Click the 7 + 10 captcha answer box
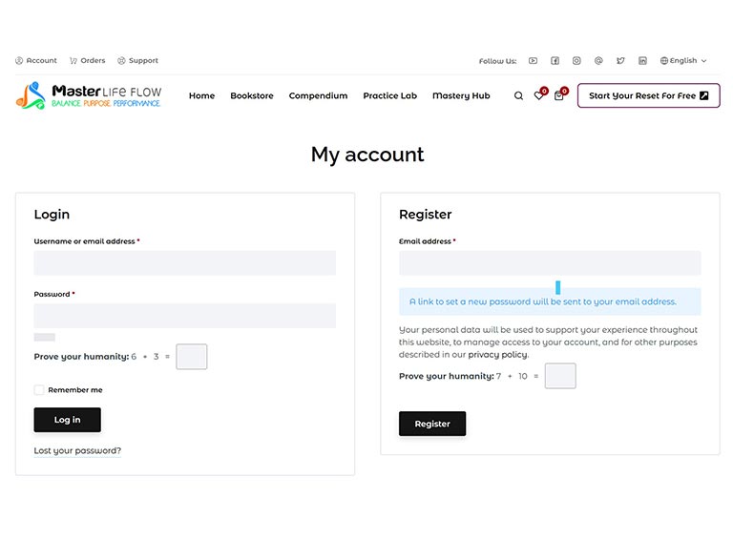The width and height of the screenshot is (733, 560). pyautogui.click(x=560, y=376)
